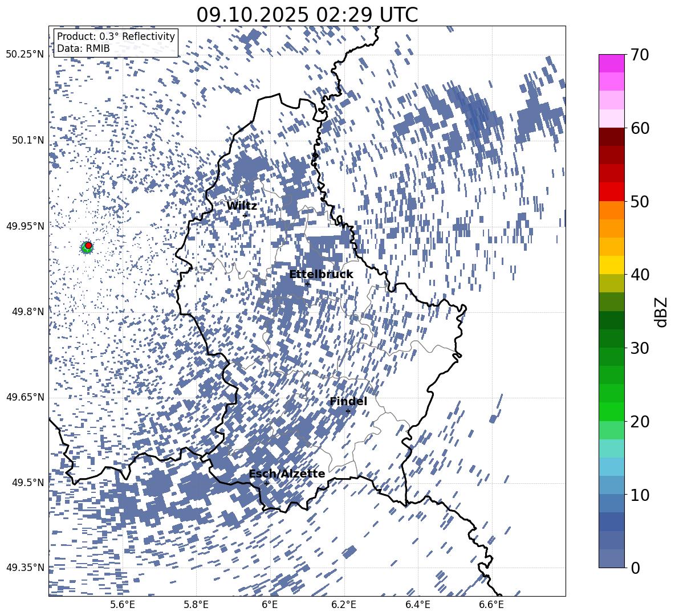Click the 5.6°E longitude label
Viewport: 675px width, 616px height.
[x=123, y=605]
